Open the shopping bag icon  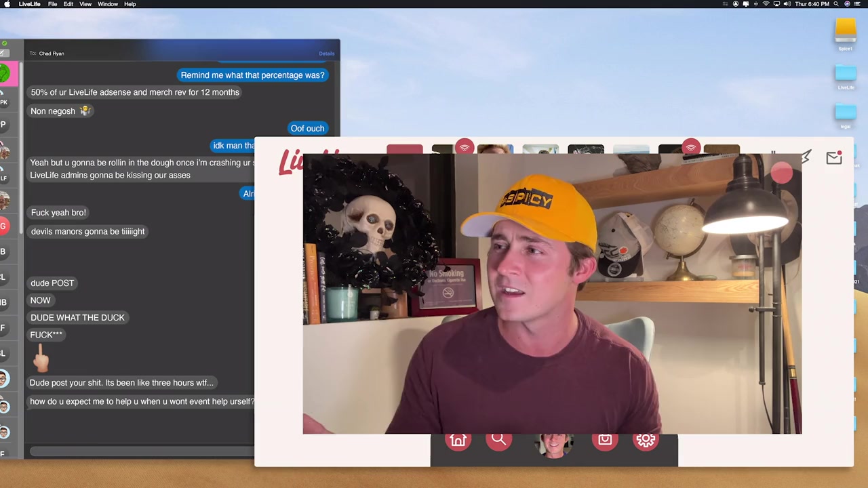pos(604,440)
